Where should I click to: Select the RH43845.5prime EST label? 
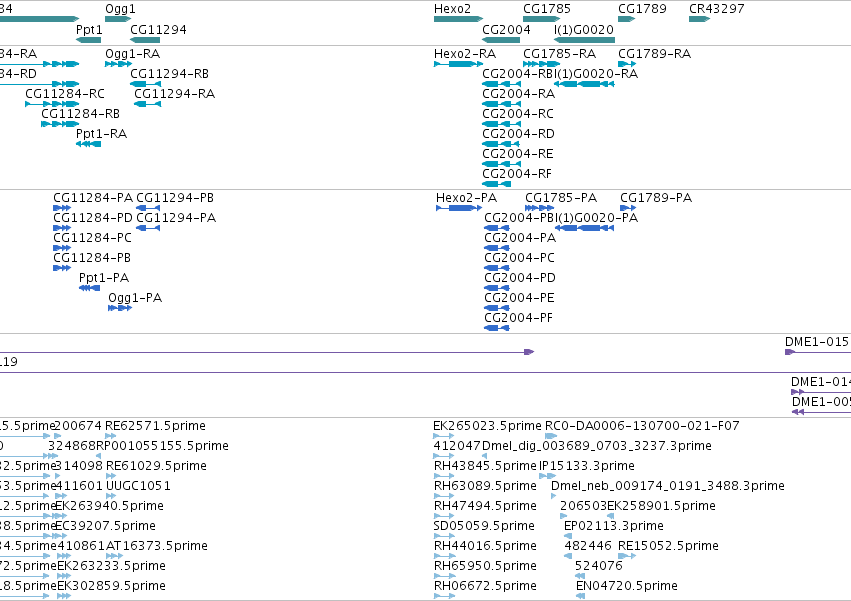click(485, 466)
